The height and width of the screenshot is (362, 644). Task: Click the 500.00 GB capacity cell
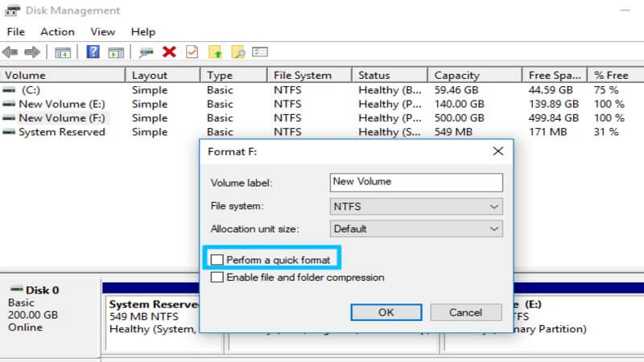coord(460,117)
